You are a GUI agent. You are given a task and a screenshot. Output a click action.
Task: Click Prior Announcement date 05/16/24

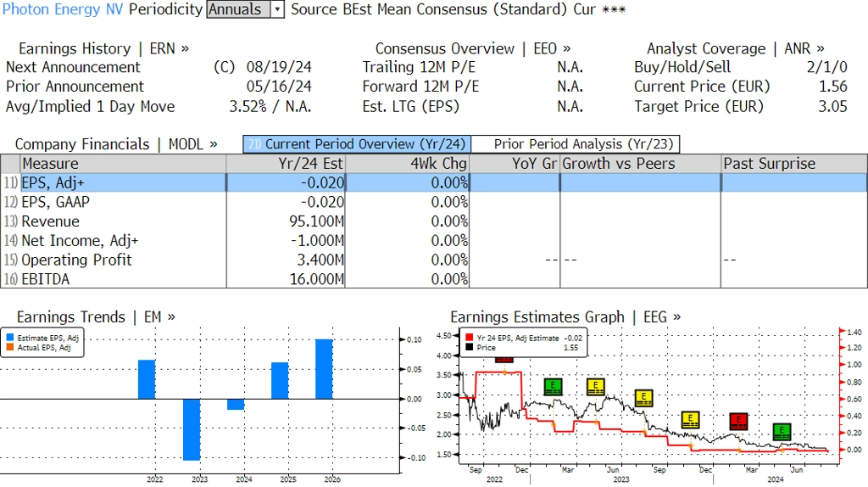click(x=279, y=87)
